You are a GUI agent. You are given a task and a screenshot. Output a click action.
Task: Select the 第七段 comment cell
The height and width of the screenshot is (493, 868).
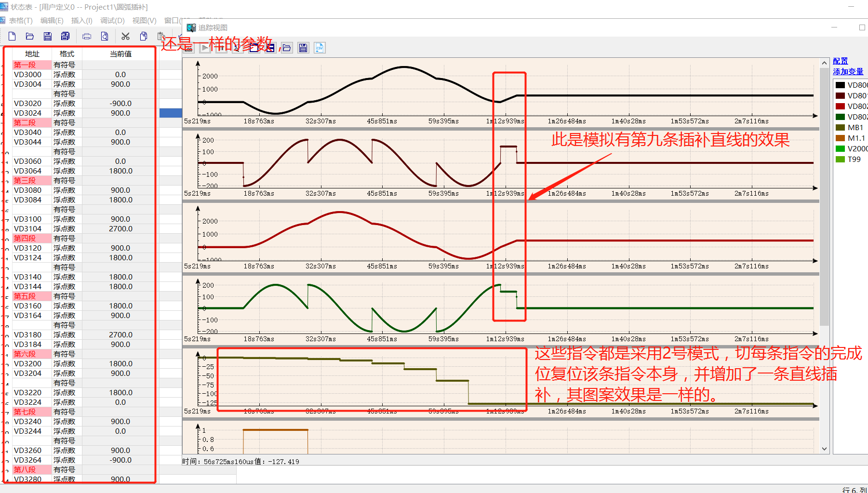tap(32, 412)
